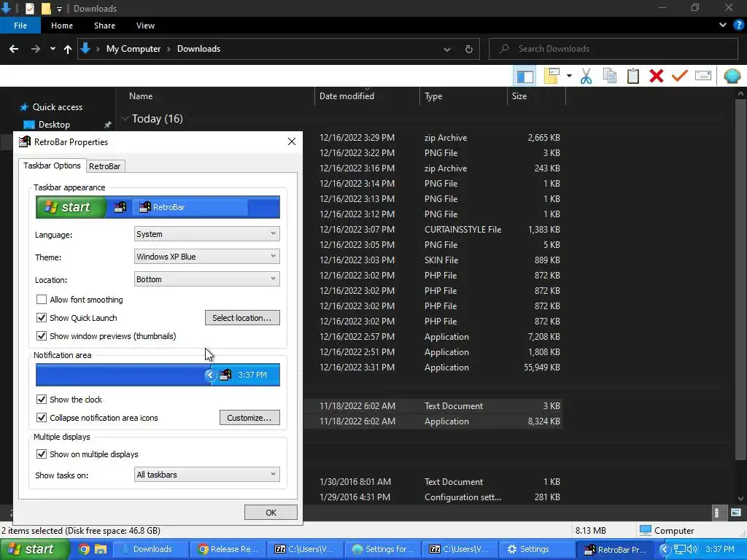Open the Location dropdown set to Bottom
This screenshot has height=560, width=747.
206,279
